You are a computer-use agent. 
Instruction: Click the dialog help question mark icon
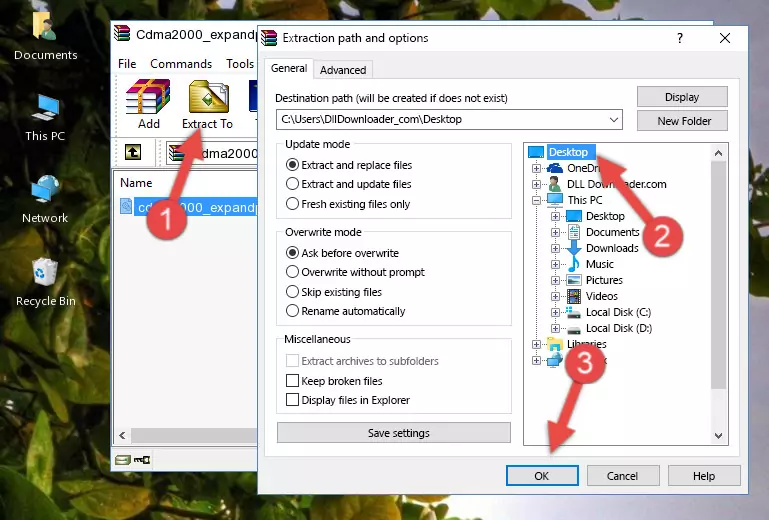tap(680, 38)
